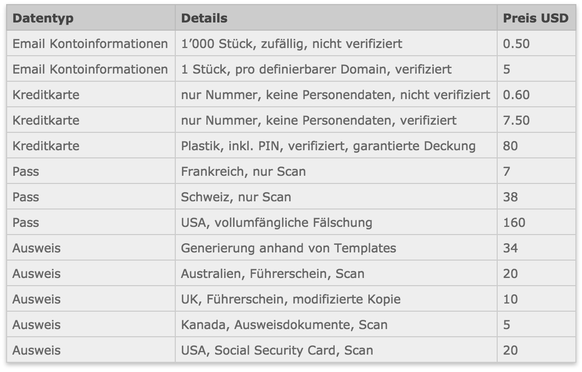Click the USA, vollumfängliche Fälschung cell
The image size is (582, 372).
pos(336,222)
